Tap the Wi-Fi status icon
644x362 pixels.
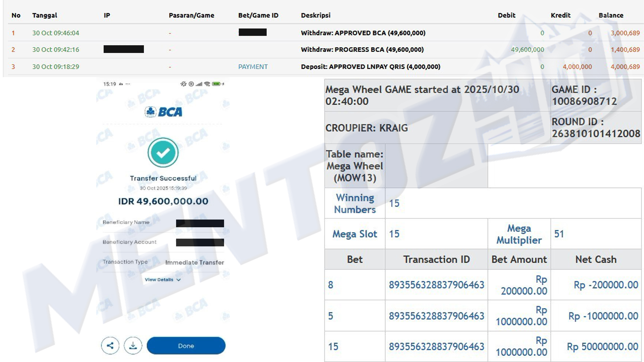[x=207, y=84]
